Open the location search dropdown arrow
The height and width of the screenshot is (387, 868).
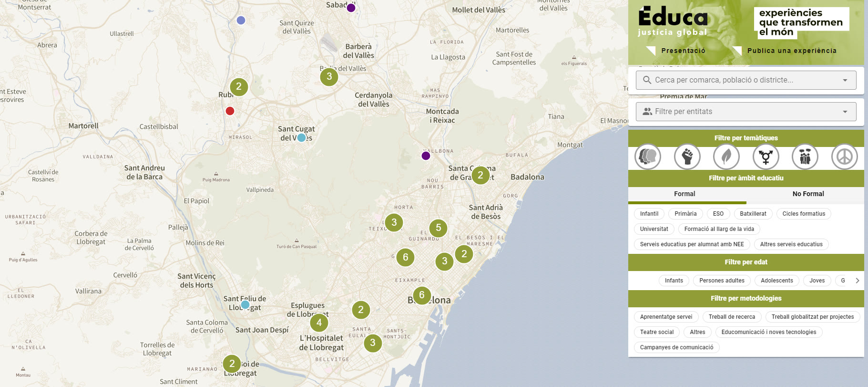(x=845, y=80)
